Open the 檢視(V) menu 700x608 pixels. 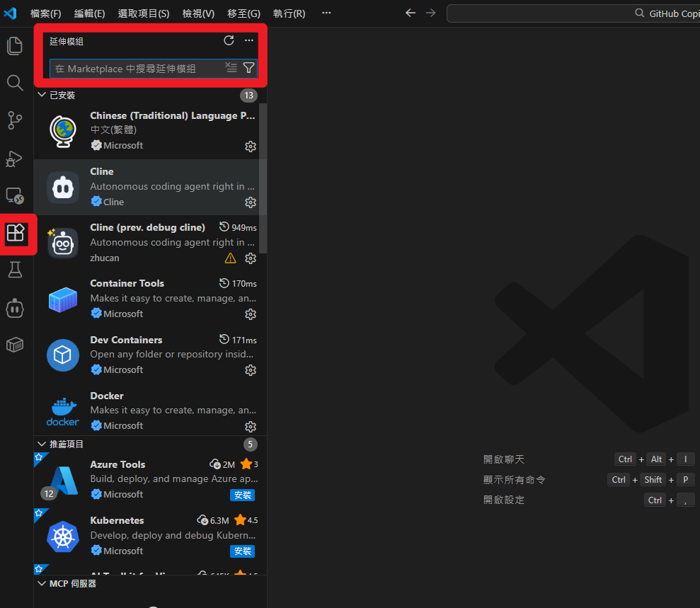pyautogui.click(x=198, y=13)
